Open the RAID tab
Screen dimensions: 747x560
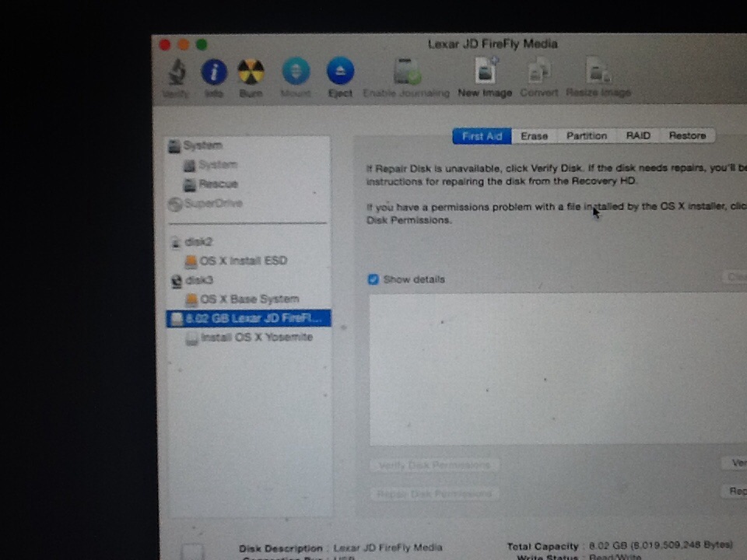pos(638,135)
